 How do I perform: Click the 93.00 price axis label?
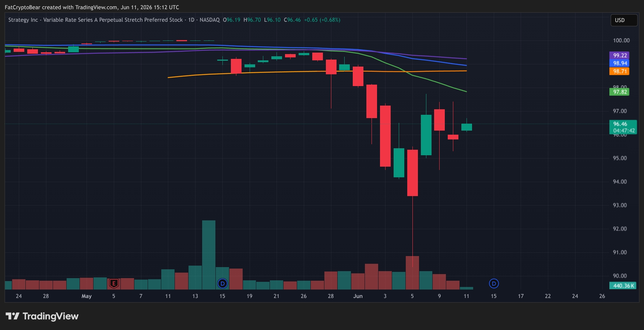620,205
